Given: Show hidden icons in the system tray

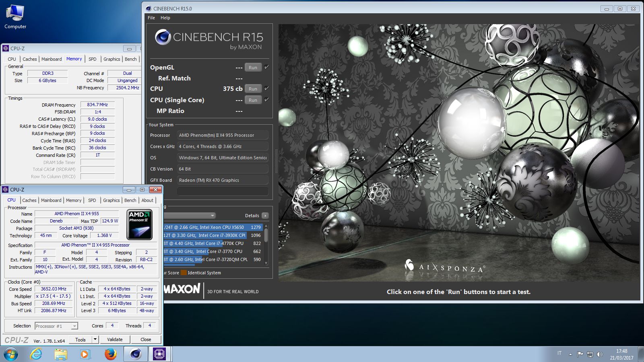Looking at the screenshot, I should (x=570, y=354).
